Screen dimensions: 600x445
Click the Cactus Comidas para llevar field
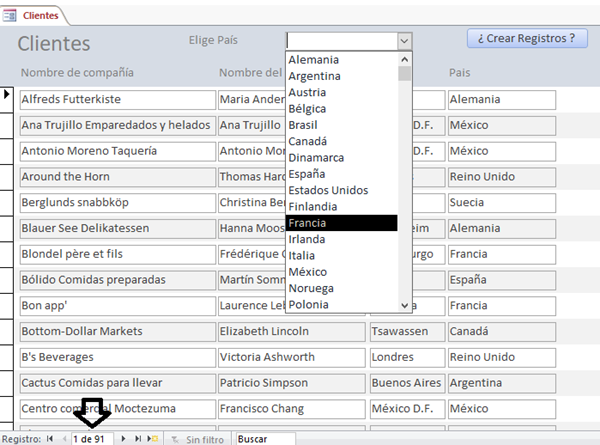click(x=117, y=383)
